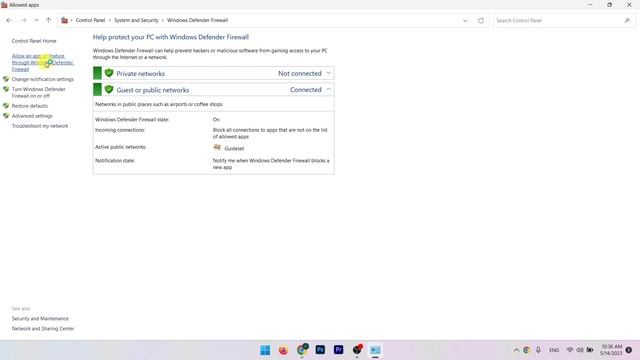The image size is (640, 360).
Task: Refresh the Control Panel page
Action: [481, 20]
